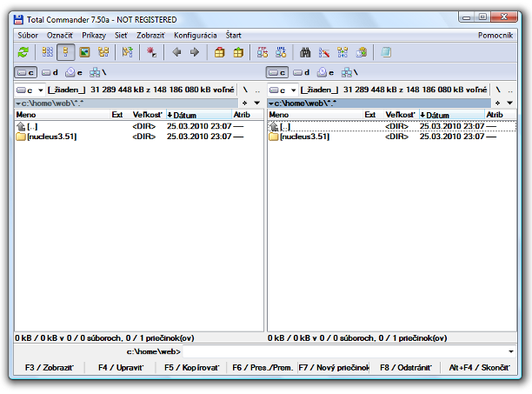The width and height of the screenshot is (532, 394).
Task: Click the command line input field
Action: click(344, 351)
